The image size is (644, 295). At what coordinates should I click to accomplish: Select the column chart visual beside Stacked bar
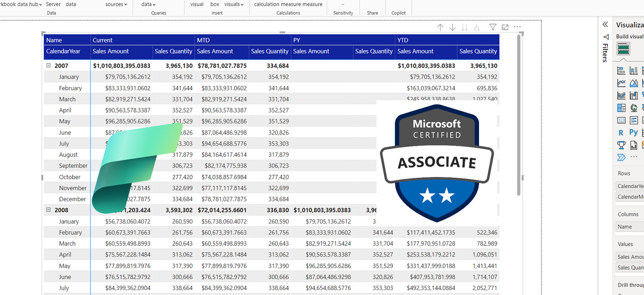[634, 70]
